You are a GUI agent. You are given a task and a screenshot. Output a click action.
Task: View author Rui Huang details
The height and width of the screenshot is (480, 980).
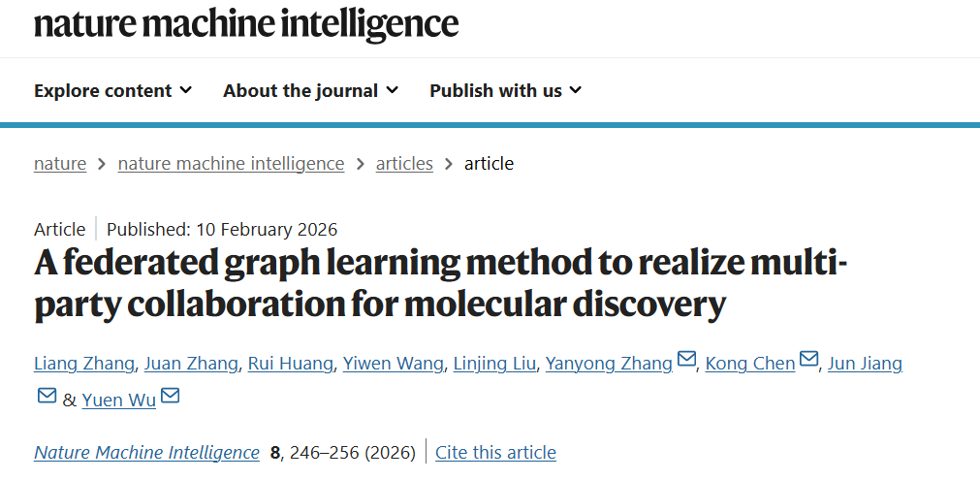(291, 364)
